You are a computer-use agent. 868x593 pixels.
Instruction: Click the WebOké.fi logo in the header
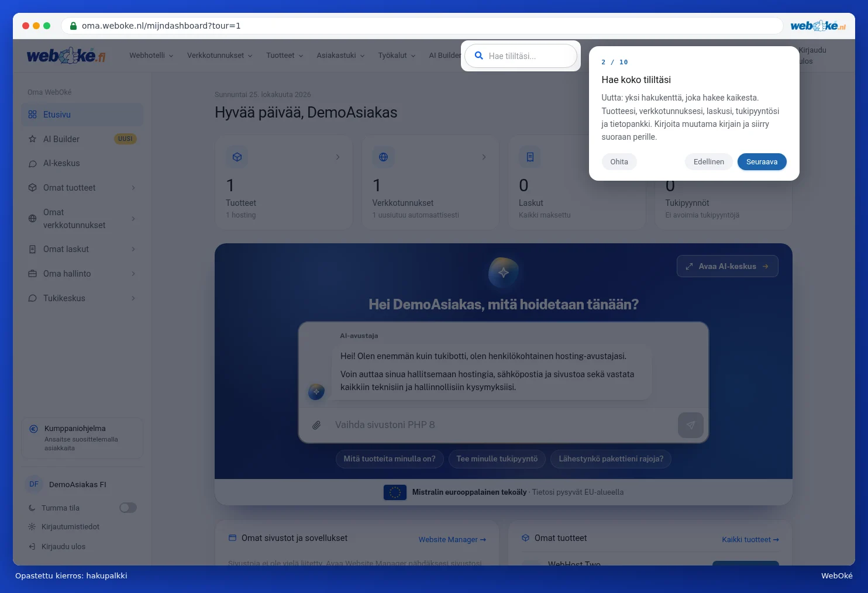point(66,56)
